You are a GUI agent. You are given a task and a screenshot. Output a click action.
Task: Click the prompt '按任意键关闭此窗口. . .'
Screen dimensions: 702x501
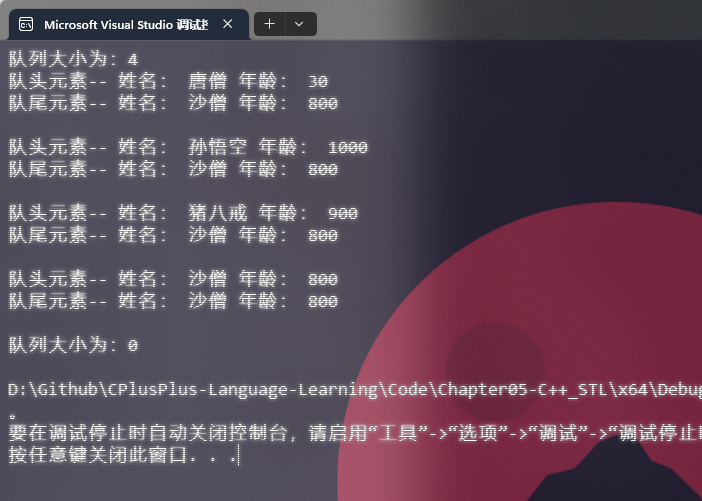pyautogui.click(x=124, y=455)
